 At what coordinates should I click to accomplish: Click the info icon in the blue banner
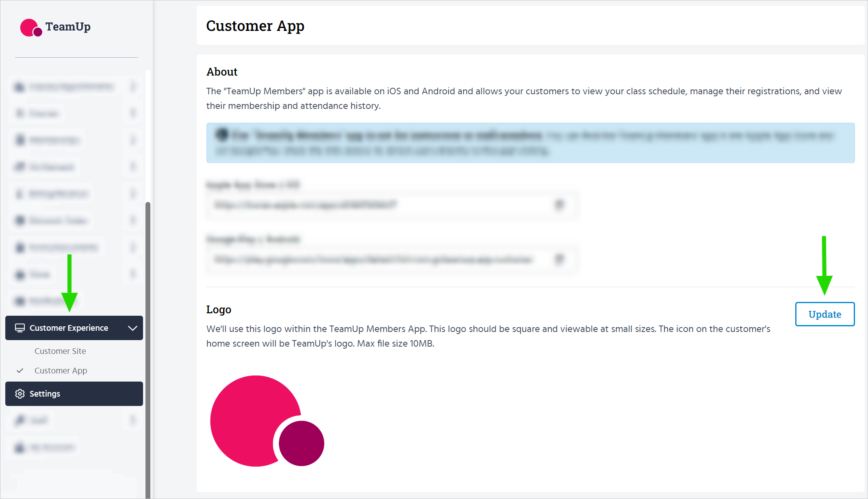[222, 135]
